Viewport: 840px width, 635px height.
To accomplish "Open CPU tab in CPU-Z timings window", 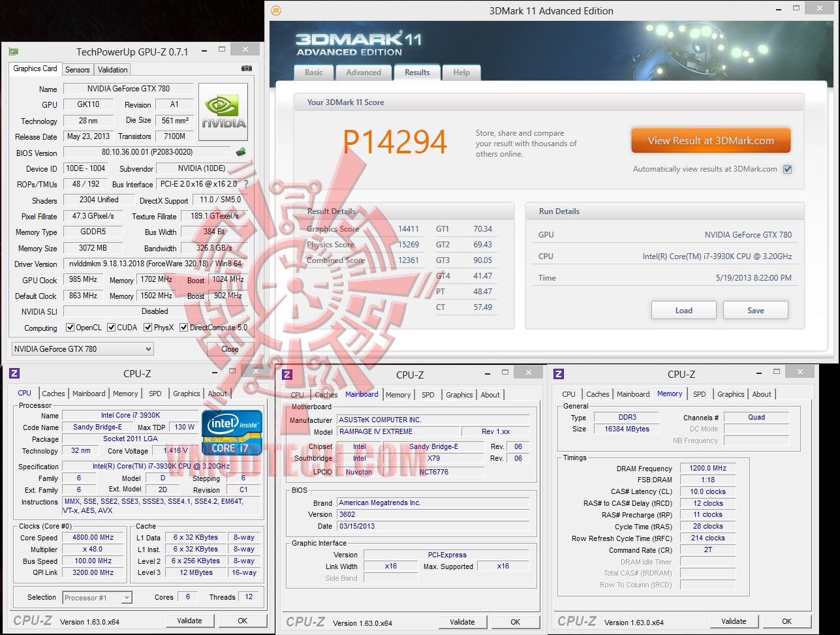I will point(569,394).
